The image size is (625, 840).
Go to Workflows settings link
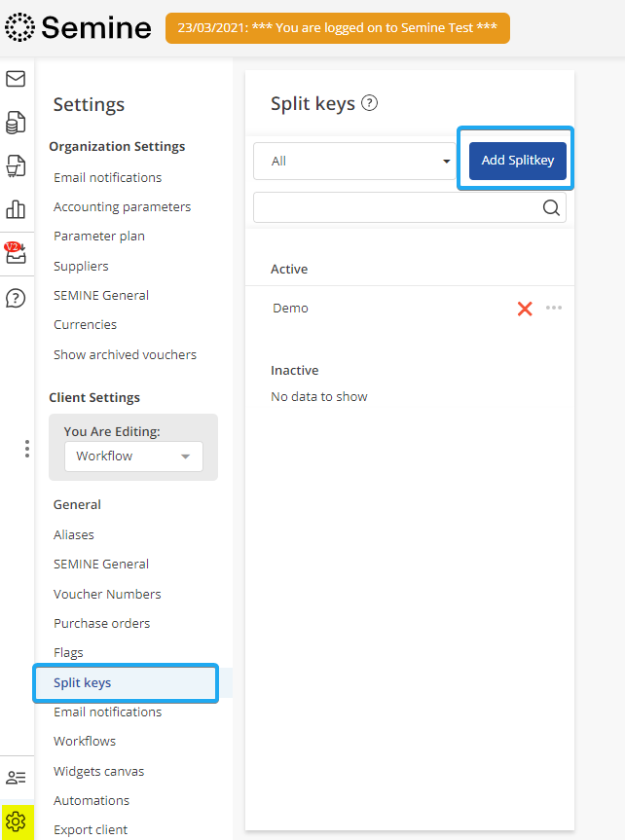click(x=85, y=742)
